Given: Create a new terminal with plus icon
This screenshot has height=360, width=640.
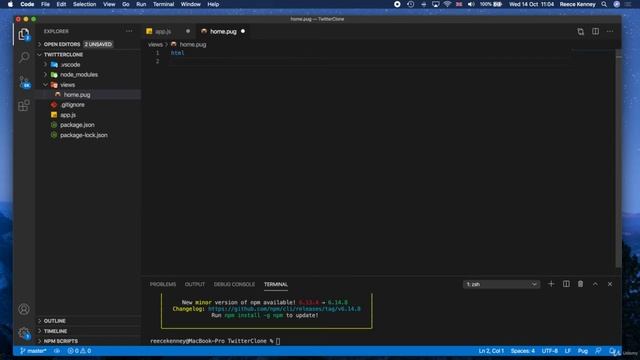Looking at the screenshot, I should click(x=551, y=284).
